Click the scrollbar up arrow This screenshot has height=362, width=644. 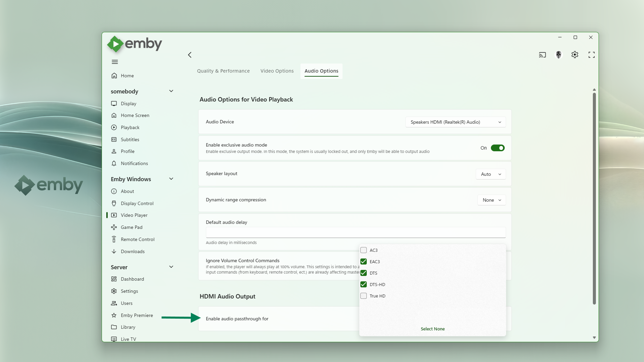pyautogui.click(x=594, y=90)
